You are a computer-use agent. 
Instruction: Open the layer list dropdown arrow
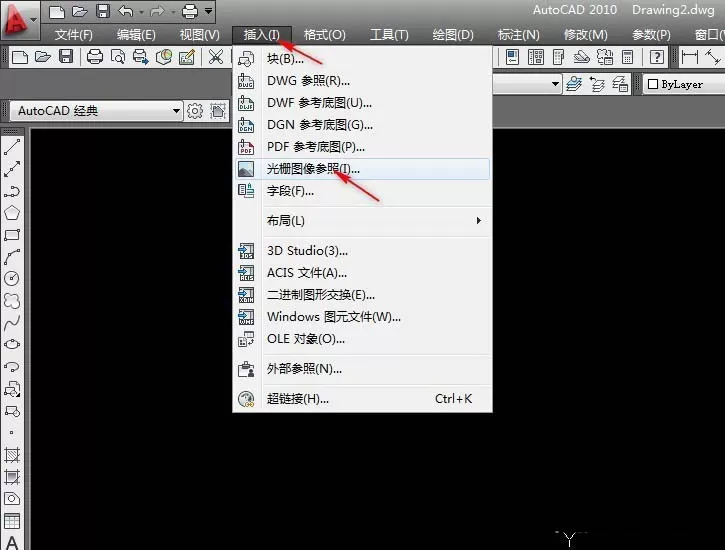coord(555,84)
